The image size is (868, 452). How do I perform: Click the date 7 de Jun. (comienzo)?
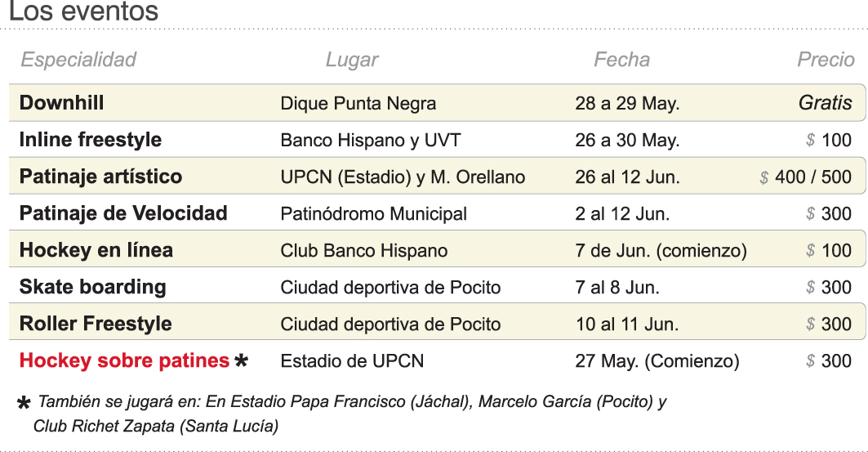pos(661,251)
